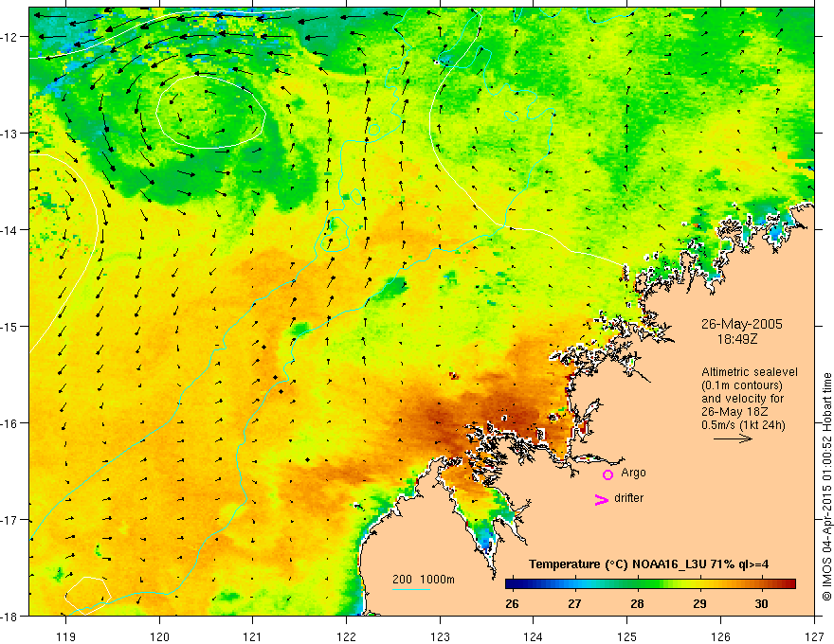Click the dark blue coldest end of colorbar

tap(514, 584)
